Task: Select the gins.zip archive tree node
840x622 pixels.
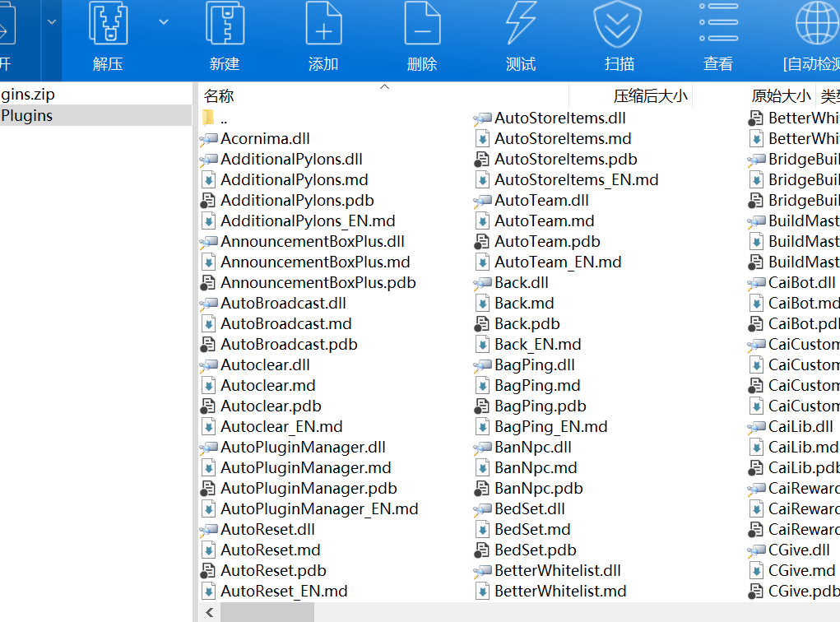Action: coord(27,95)
